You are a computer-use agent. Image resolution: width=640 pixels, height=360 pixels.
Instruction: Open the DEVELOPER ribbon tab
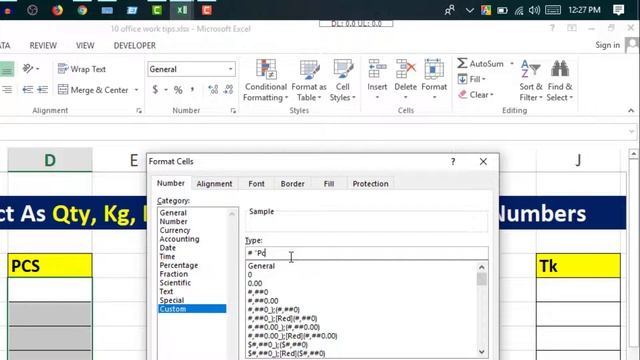pos(135,45)
